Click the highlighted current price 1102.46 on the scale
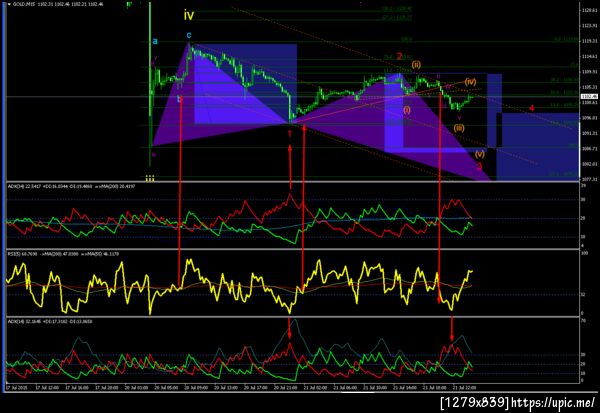 589,97
